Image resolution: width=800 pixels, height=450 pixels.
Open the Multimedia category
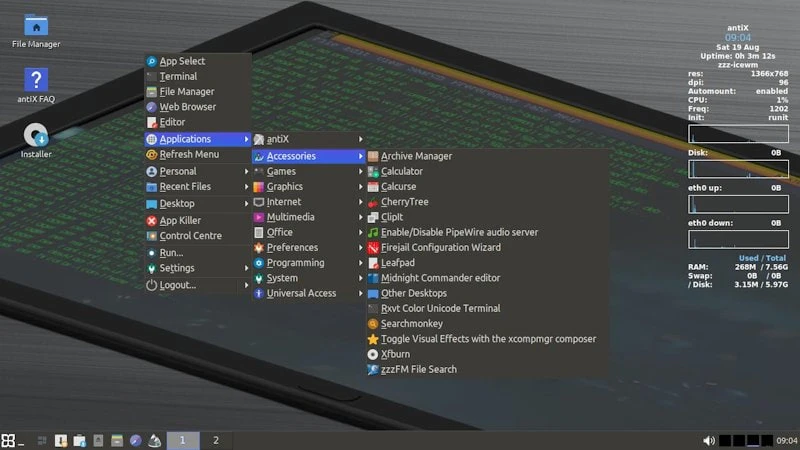coord(309,217)
